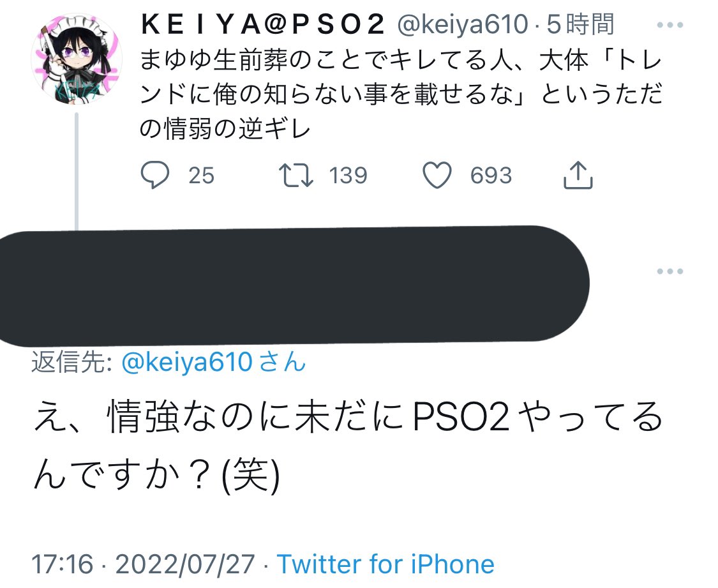
Task: Select the reply text mentioning PSO2
Action: coord(348,446)
